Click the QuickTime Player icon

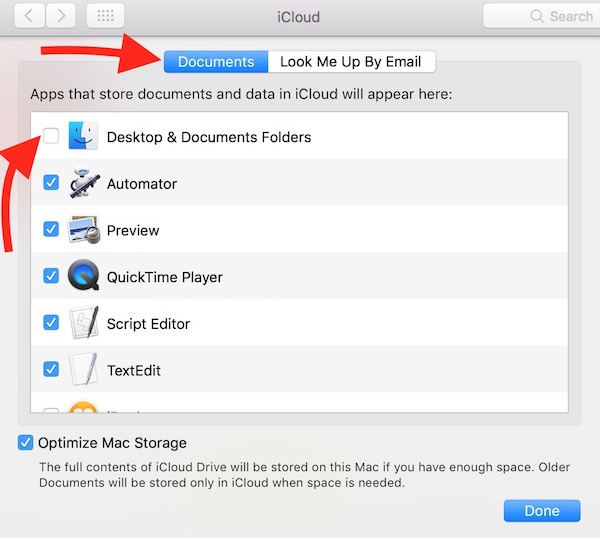[x=83, y=277]
